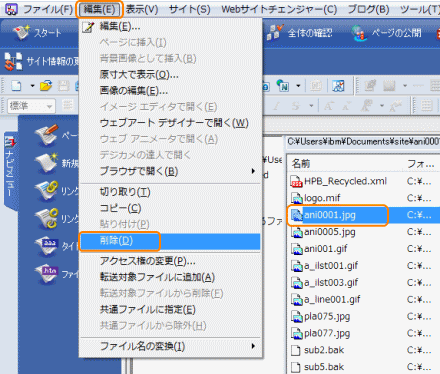Open the 表示(V) menu
The width and height of the screenshot is (440, 374).
[x=142, y=9]
